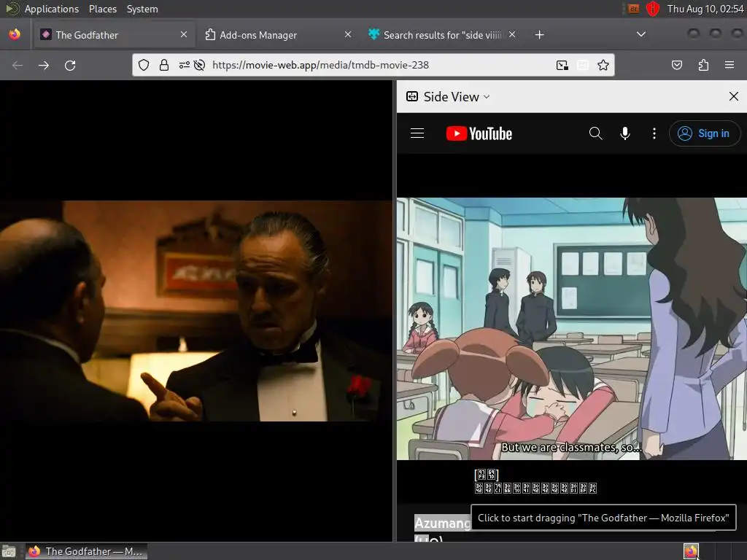The image size is (747, 560).
Task: Open the Places menu
Action: [102, 9]
